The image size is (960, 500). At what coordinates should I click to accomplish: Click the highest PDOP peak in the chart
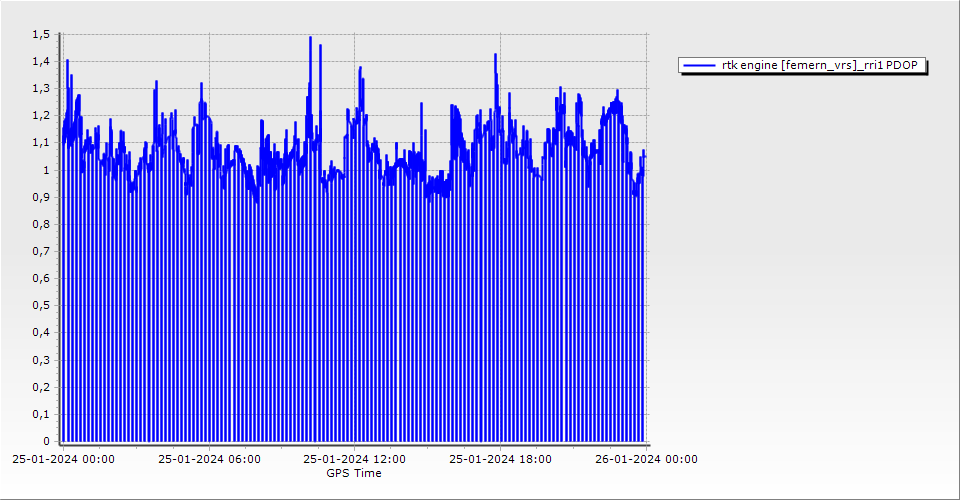point(310,38)
